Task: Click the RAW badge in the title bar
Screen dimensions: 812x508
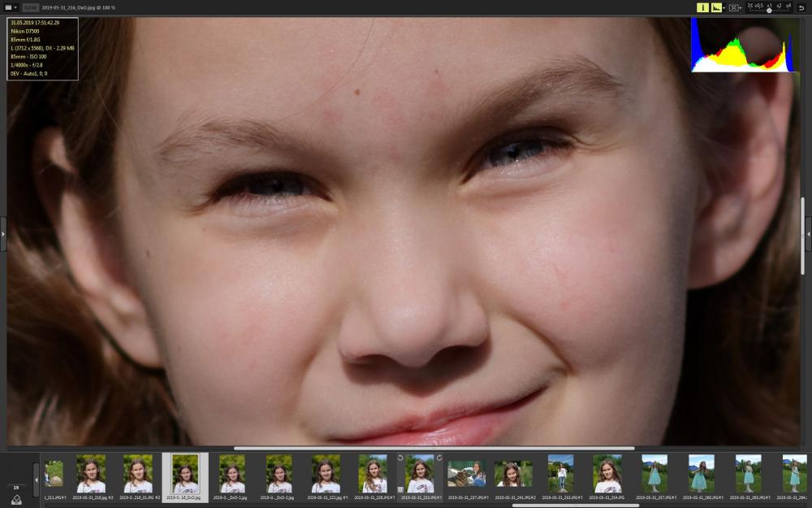Action: tap(31, 8)
